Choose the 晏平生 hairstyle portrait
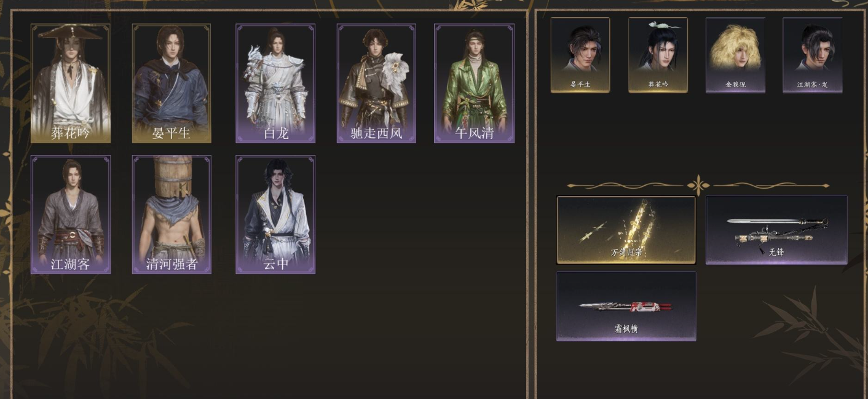Screen dimensions: 868x399 coord(580,55)
